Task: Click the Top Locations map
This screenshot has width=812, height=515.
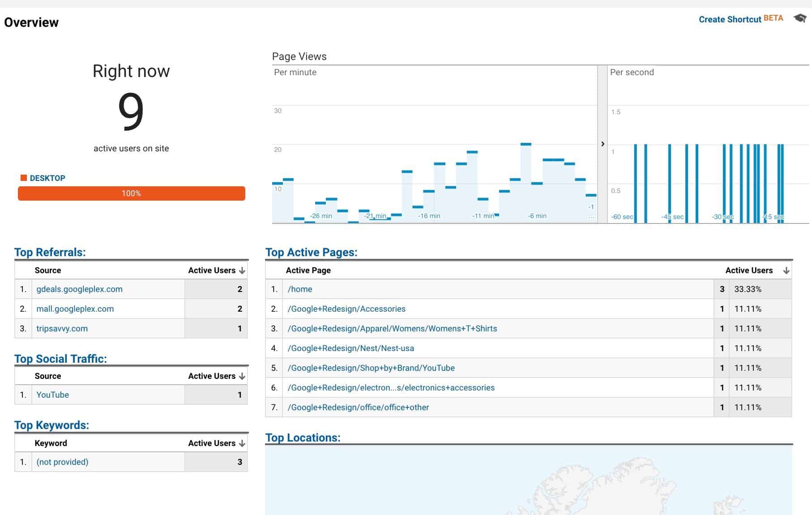Action: coord(529,480)
